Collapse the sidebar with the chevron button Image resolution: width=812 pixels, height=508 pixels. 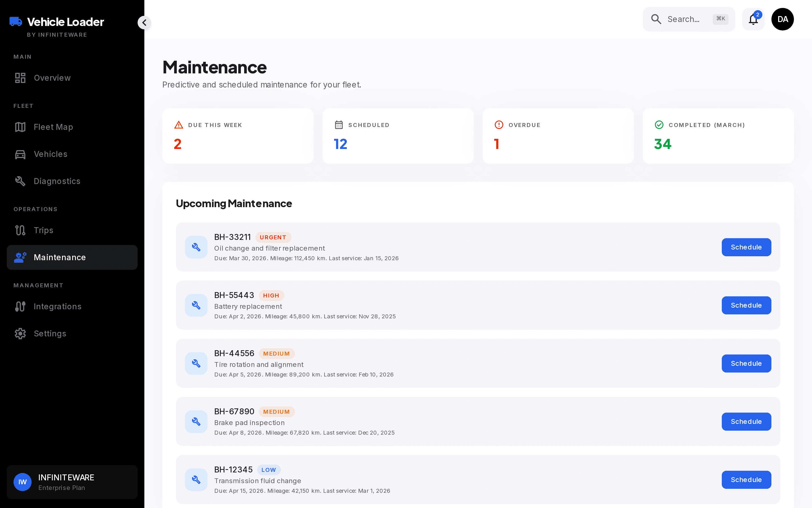(144, 23)
